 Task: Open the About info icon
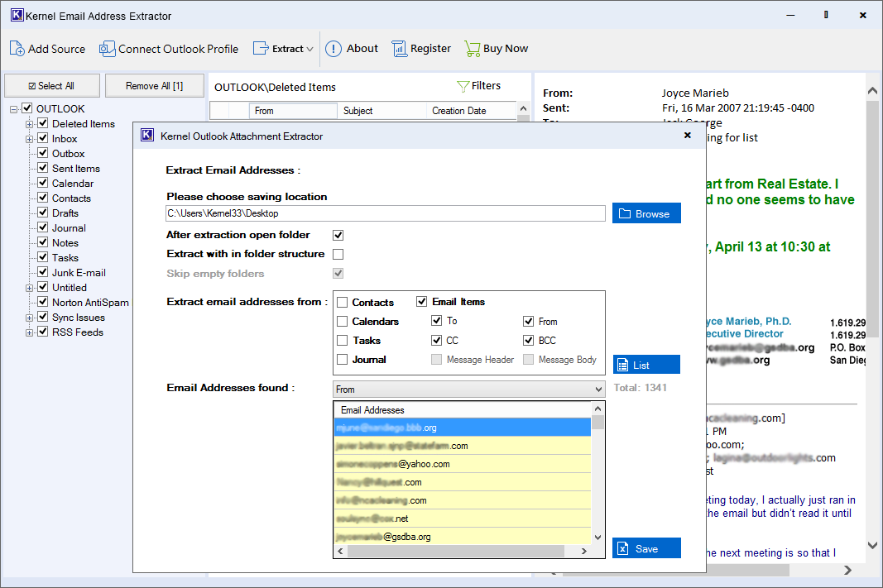334,49
